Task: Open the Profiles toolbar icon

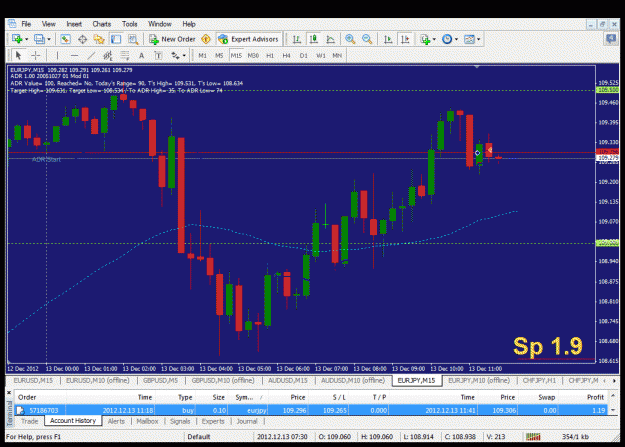Action: (x=39, y=39)
